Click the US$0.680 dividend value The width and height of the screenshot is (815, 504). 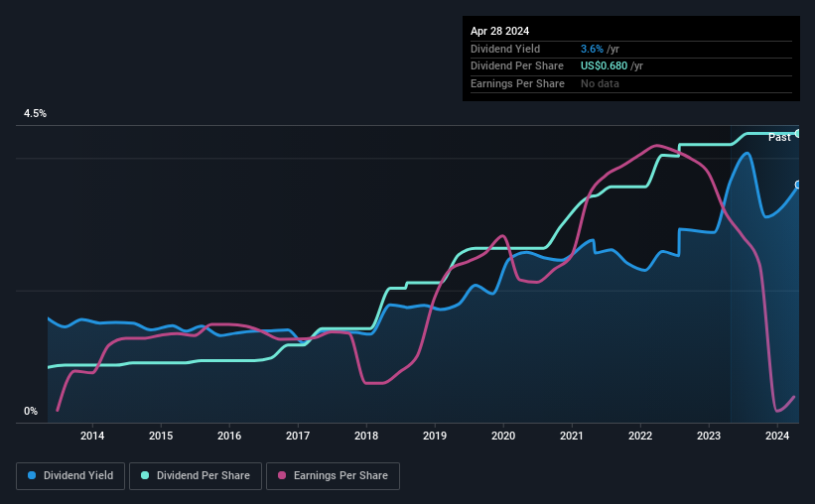604,66
